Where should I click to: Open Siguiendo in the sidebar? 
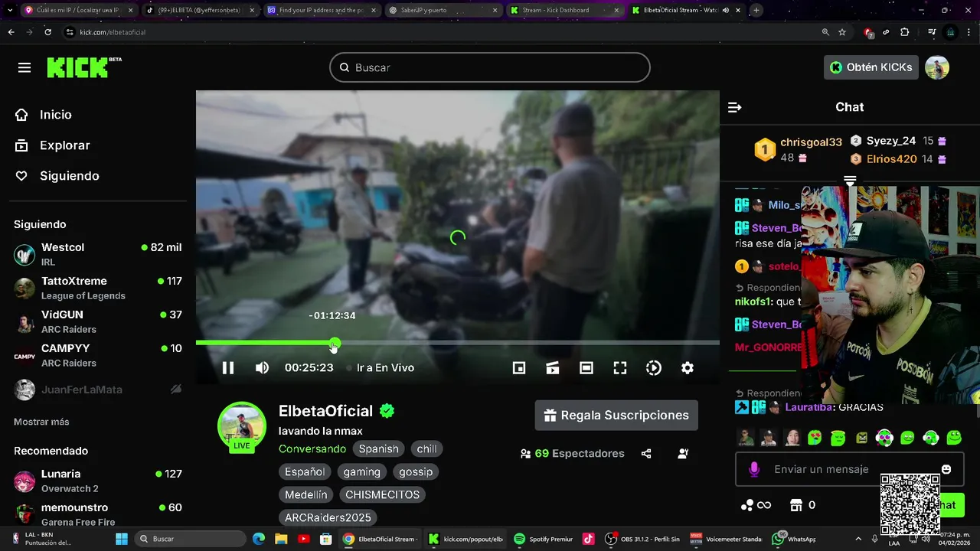57,176
